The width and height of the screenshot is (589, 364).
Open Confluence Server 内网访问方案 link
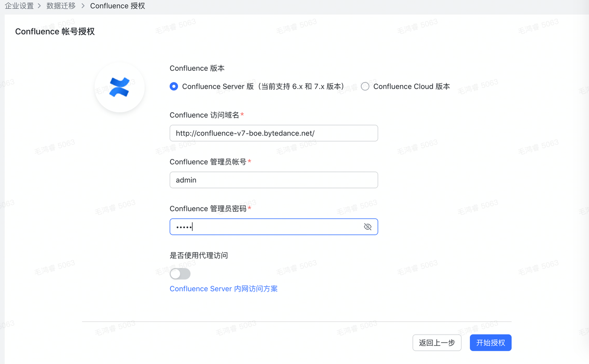pyautogui.click(x=224, y=289)
